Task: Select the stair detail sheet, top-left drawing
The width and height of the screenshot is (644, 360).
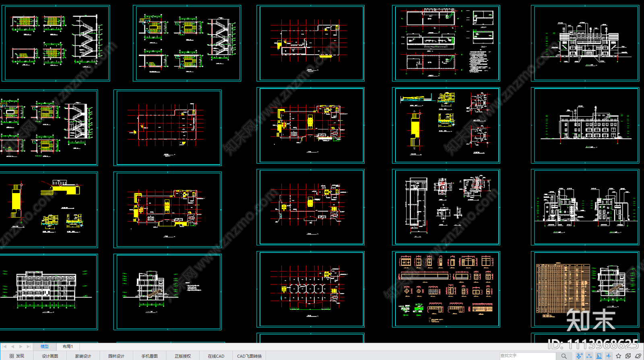Action: 56,43
